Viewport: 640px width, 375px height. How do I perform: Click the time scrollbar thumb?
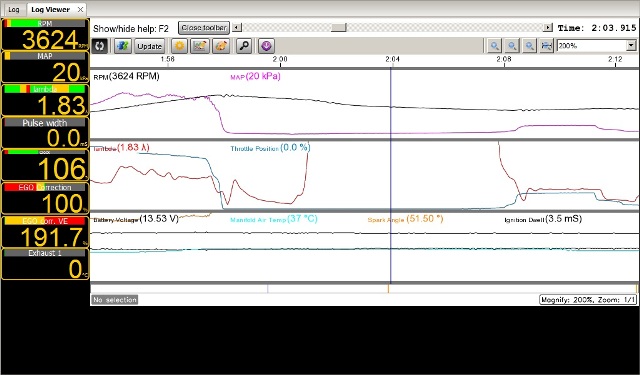point(338,27)
